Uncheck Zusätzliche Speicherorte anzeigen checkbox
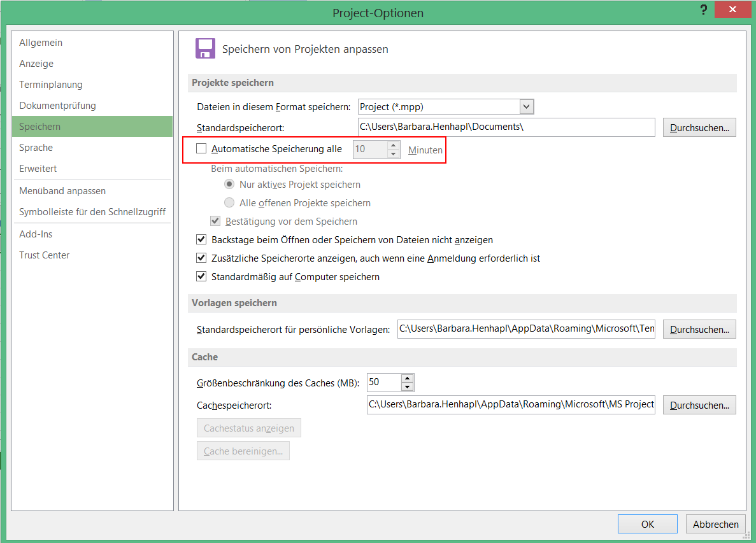 [x=201, y=258]
